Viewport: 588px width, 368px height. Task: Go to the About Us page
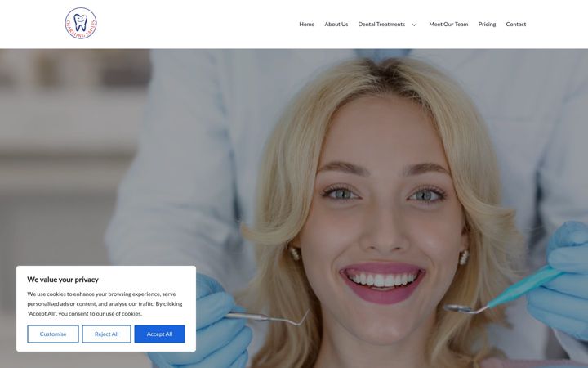point(336,24)
